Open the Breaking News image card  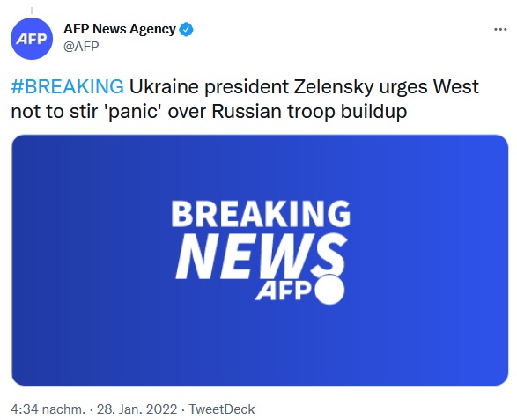coord(260,260)
